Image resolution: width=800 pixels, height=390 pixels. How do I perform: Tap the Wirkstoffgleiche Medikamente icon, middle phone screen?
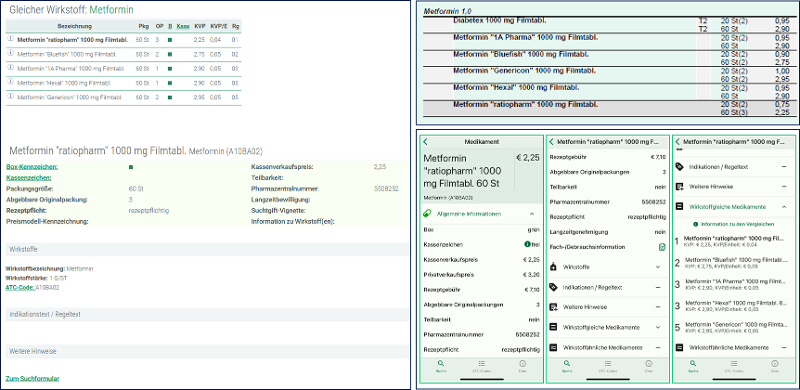[x=553, y=327]
